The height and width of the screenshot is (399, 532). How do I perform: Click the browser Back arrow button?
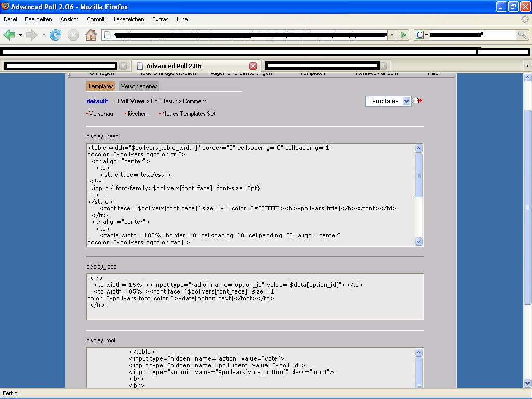click(9, 35)
